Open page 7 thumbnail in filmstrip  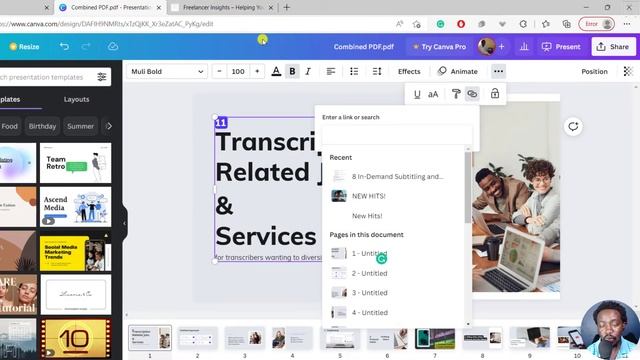[435, 338]
